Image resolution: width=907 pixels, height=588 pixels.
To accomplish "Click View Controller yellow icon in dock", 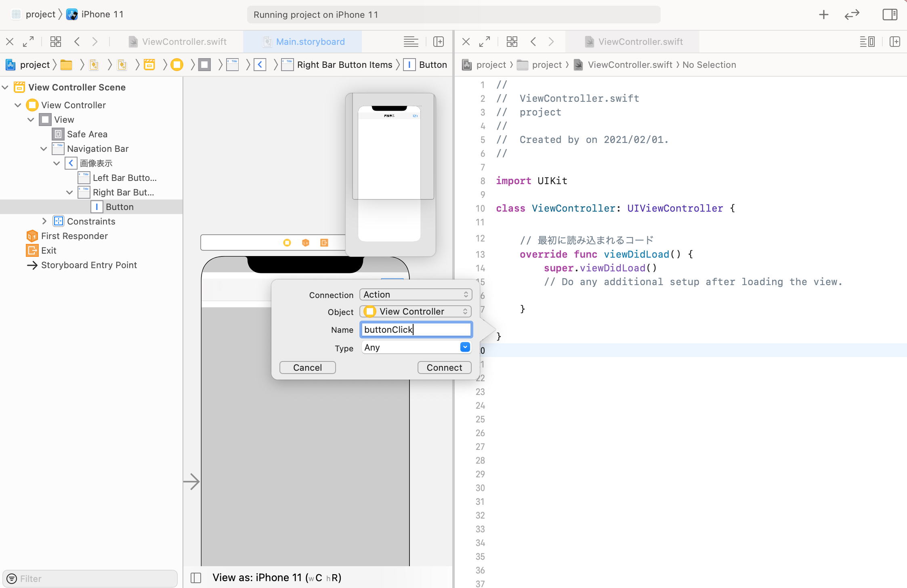I will [287, 243].
